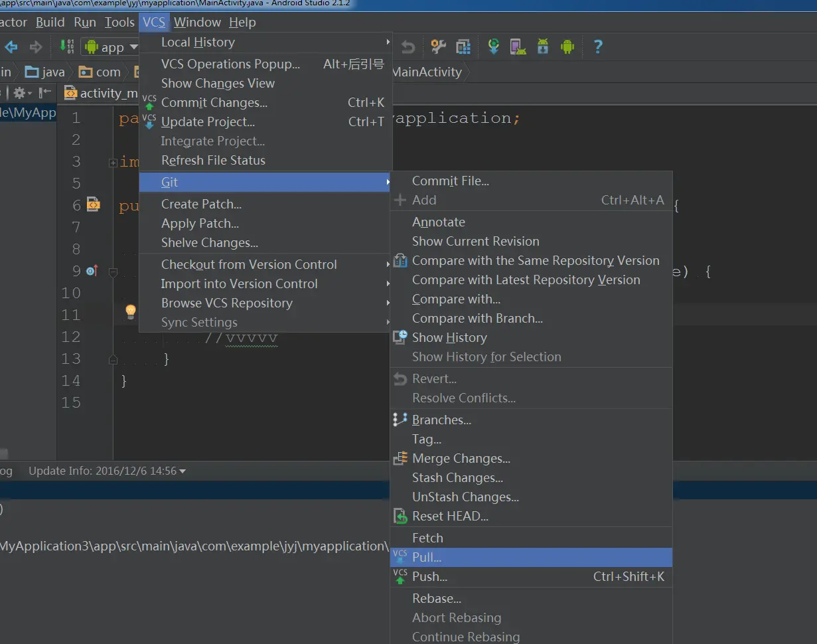Click the yellow lightbulb intention icon
This screenshot has height=644, width=817.
click(131, 311)
